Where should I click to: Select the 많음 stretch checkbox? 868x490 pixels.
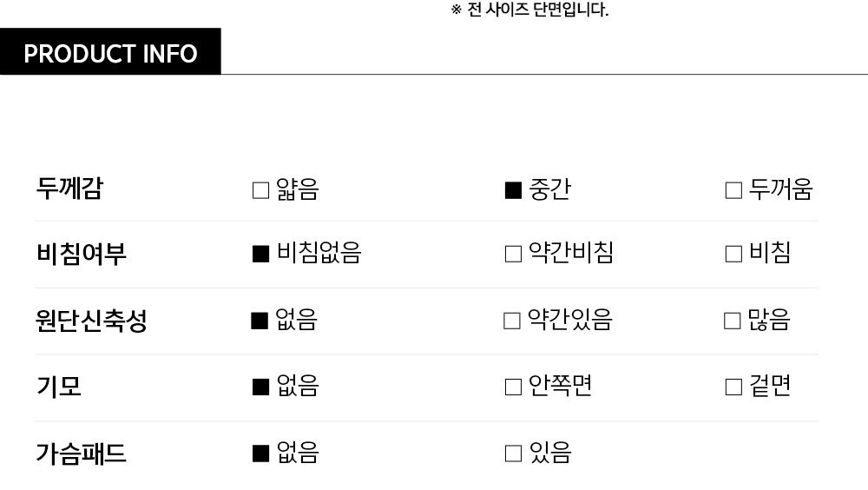point(733,321)
